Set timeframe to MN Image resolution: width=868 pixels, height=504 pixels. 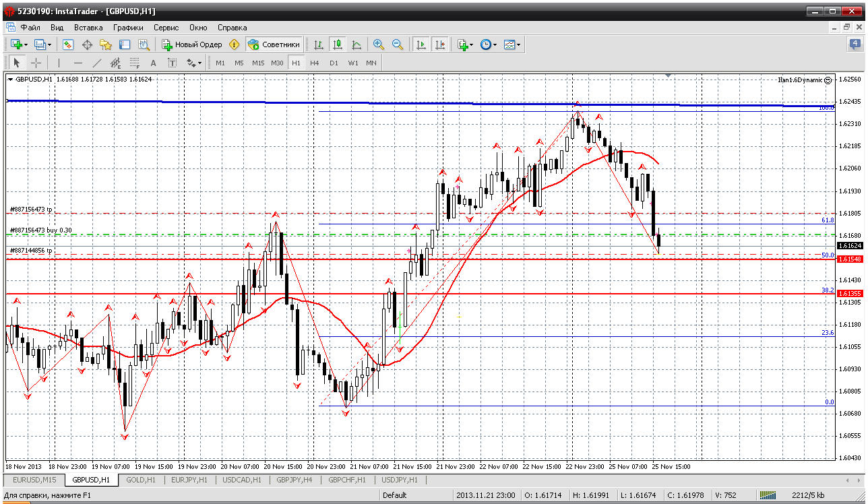[x=371, y=63]
